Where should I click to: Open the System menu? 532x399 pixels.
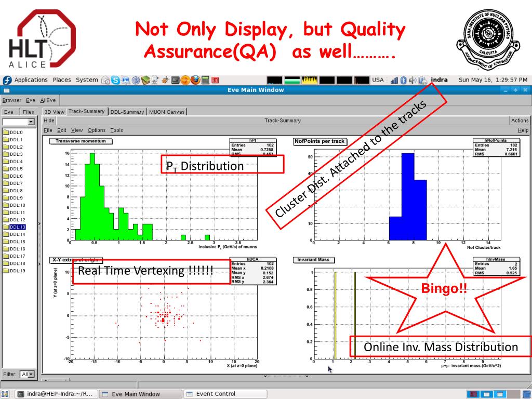click(87, 80)
